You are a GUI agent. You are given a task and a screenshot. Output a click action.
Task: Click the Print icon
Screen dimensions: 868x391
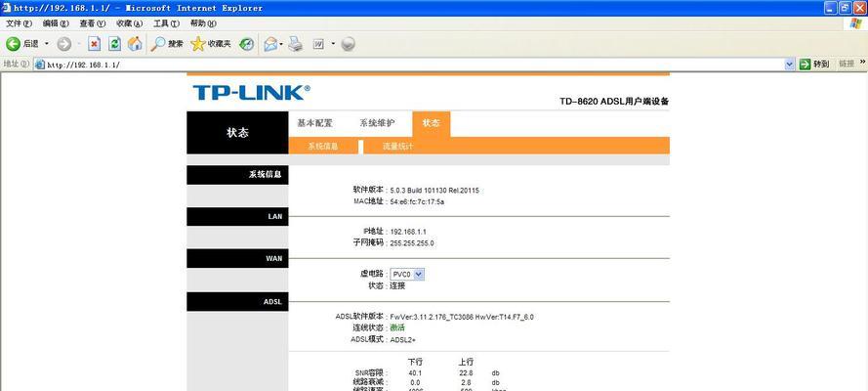296,44
